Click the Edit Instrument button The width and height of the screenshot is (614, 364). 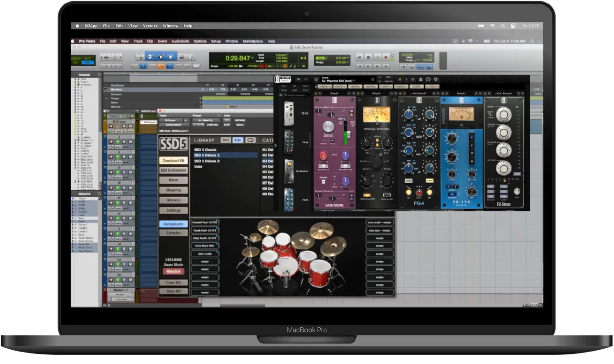pyautogui.click(x=173, y=170)
